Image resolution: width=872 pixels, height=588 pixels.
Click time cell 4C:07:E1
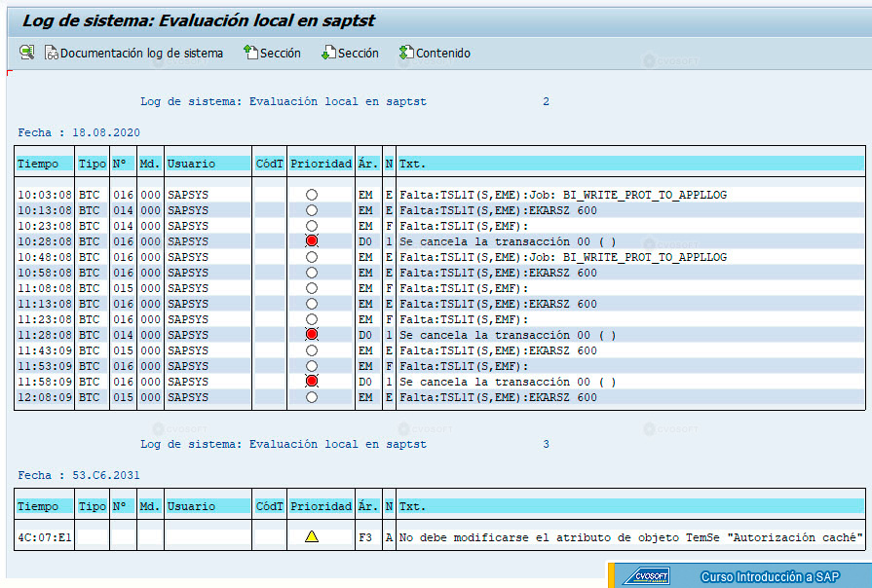[45, 537]
